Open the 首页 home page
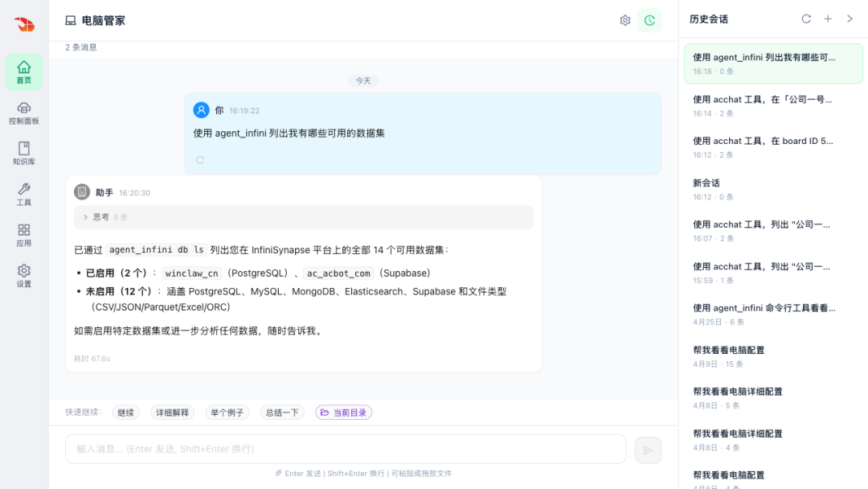 (x=24, y=72)
